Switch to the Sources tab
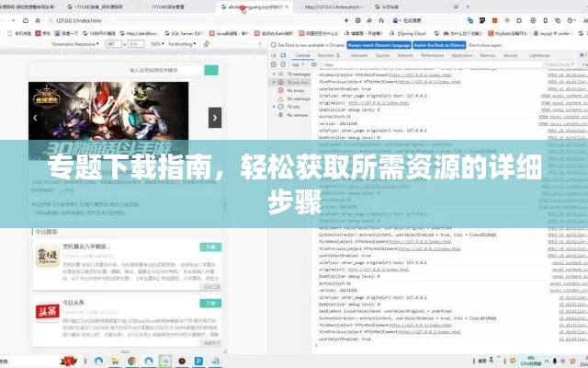Image resolution: width=588 pixels, height=368 pixels. (x=382, y=55)
